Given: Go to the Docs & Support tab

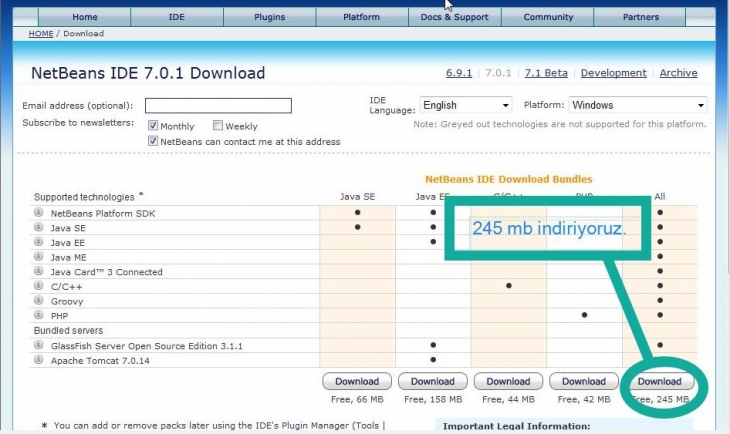Looking at the screenshot, I should coord(454,17).
